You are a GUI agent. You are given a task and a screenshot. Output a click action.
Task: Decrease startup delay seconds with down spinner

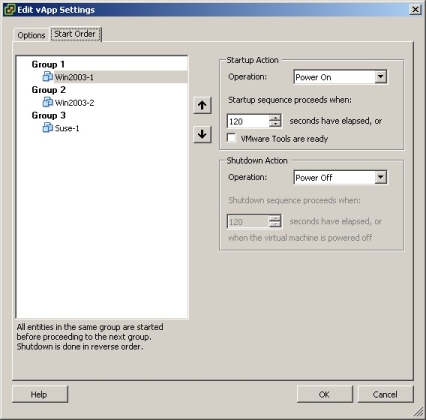pos(275,124)
